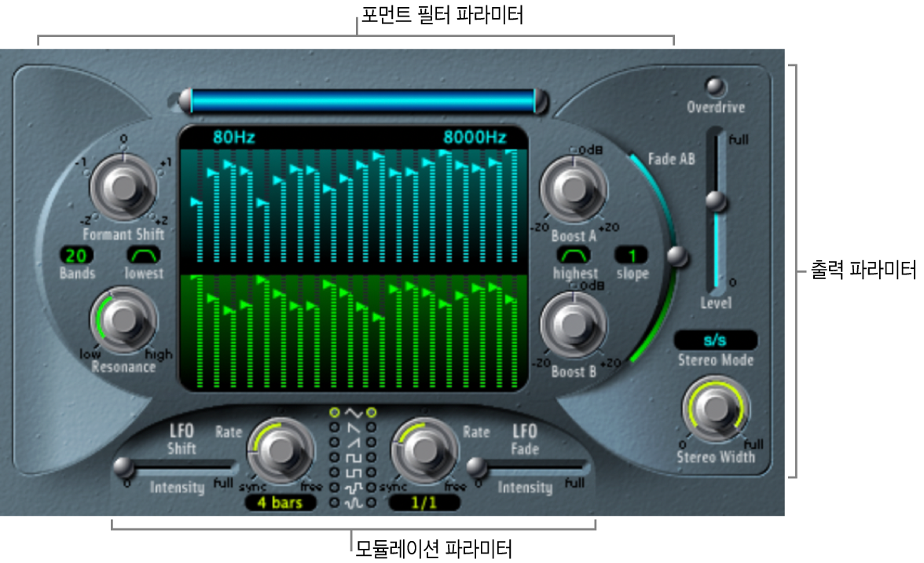Click the Formant Shift label
924x563 pixels.
point(124,234)
